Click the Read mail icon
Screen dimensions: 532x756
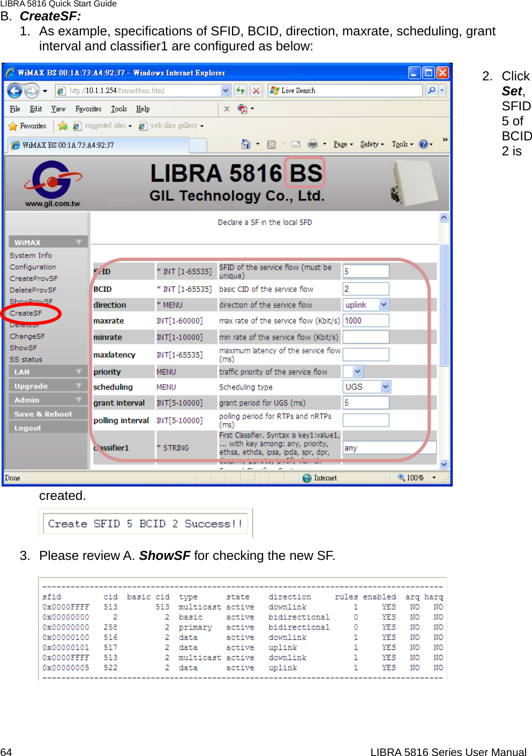coord(296,144)
